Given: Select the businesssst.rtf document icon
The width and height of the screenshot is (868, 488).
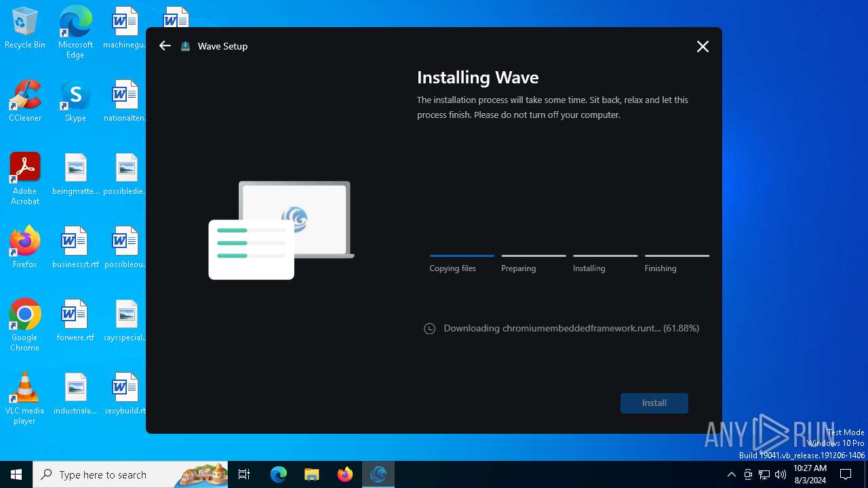Looking at the screenshot, I should coord(75,247).
